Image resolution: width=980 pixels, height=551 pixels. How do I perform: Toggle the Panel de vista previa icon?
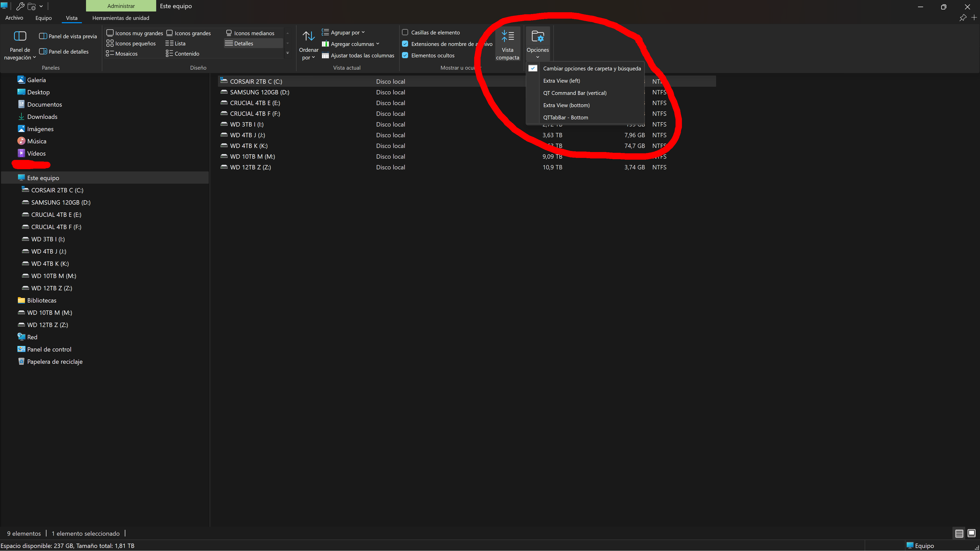(43, 36)
